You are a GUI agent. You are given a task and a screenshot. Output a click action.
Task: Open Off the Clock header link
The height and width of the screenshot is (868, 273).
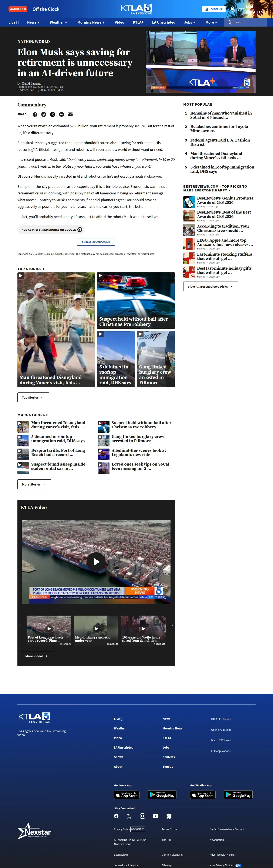tap(46, 9)
